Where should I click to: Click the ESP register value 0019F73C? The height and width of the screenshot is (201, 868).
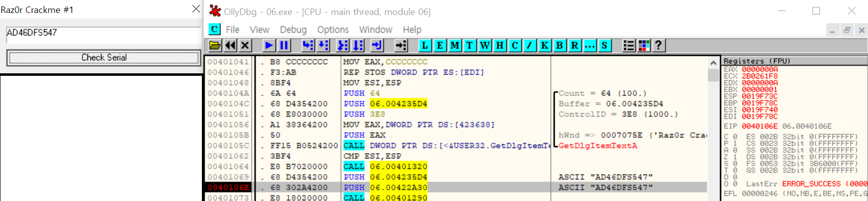coord(760,96)
